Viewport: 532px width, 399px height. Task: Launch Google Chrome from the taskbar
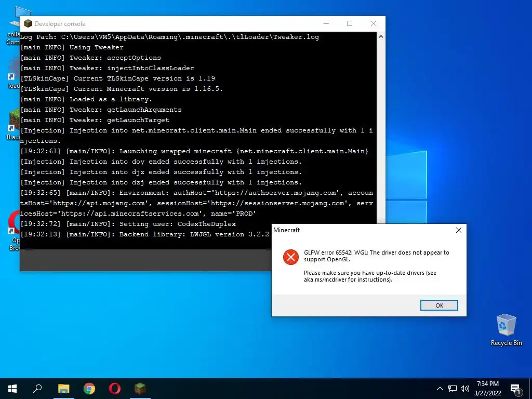89,389
